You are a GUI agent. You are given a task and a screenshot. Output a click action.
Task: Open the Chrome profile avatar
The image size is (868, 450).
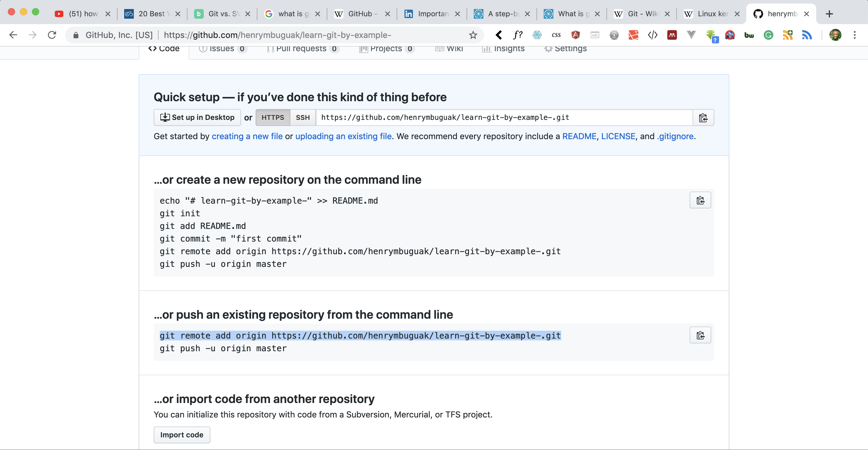(836, 35)
